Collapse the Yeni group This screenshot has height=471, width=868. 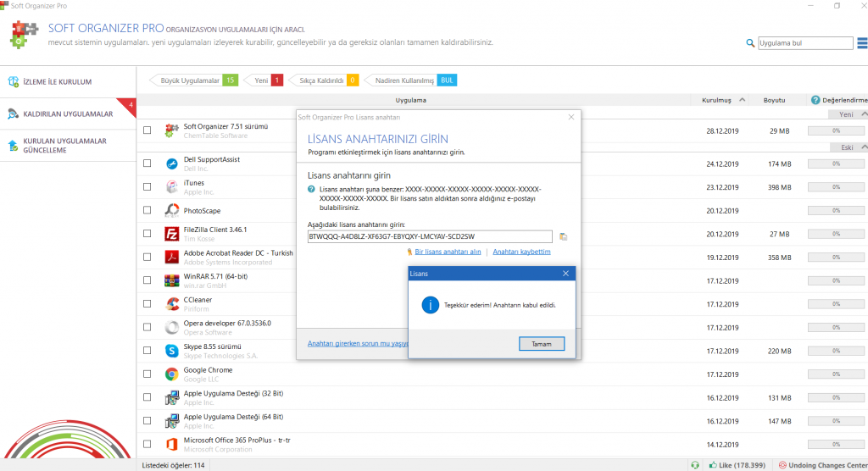[864, 114]
